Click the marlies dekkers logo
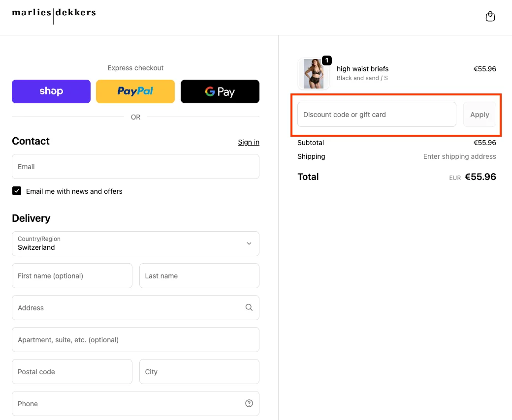The height and width of the screenshot is (420, 512). click(x=54, y=13)
